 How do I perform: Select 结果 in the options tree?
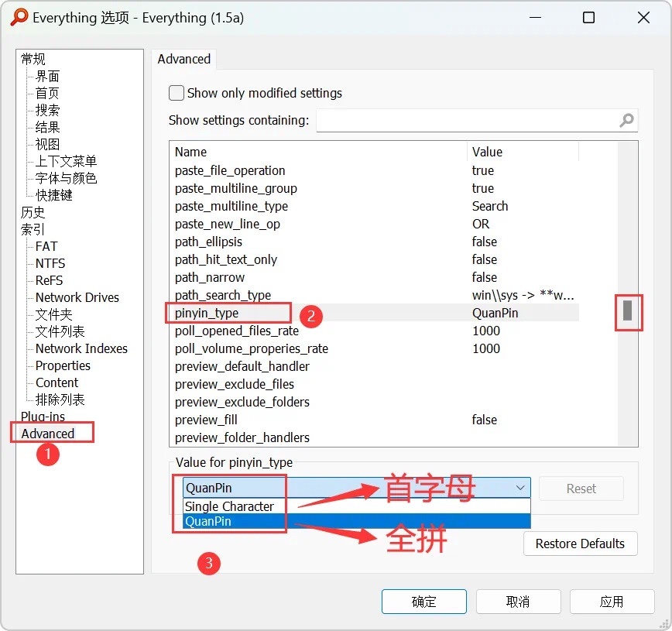click(x=47, y=127)
